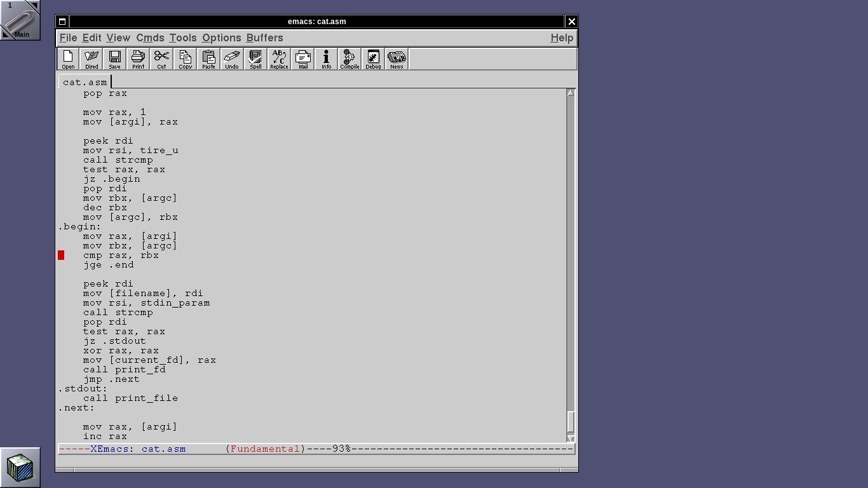The width and height of the screenshot is (868, 488).
Task: Click the 'mov [argi], rax' line
Action: 130,122
